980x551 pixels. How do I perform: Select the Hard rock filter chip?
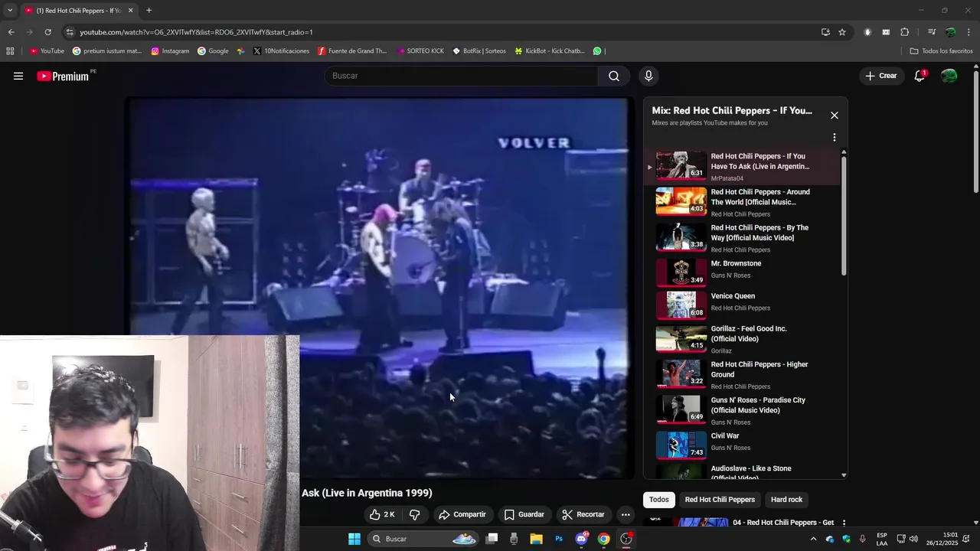(786, 500)
